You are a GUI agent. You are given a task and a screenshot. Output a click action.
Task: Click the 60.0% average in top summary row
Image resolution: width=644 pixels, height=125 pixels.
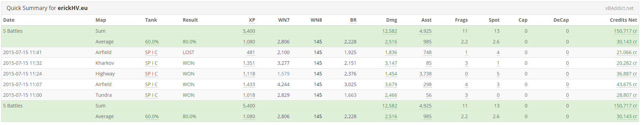coord(152,42)
